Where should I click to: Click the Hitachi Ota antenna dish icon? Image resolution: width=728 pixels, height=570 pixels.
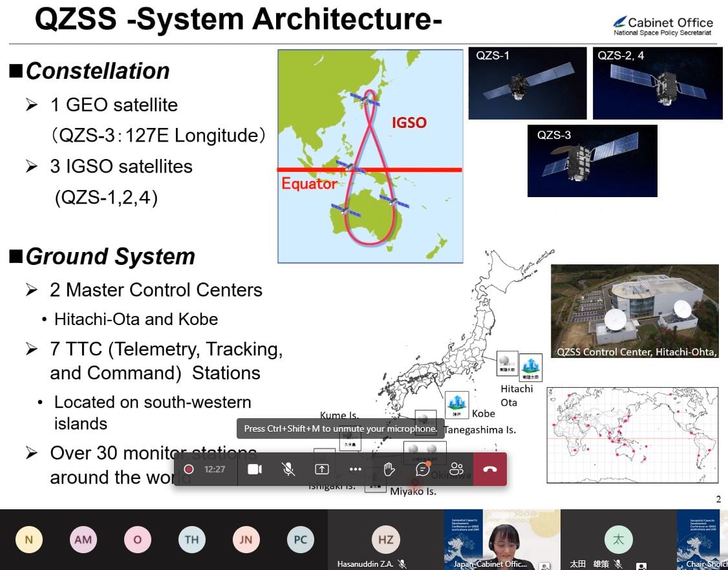coord(507,363)
